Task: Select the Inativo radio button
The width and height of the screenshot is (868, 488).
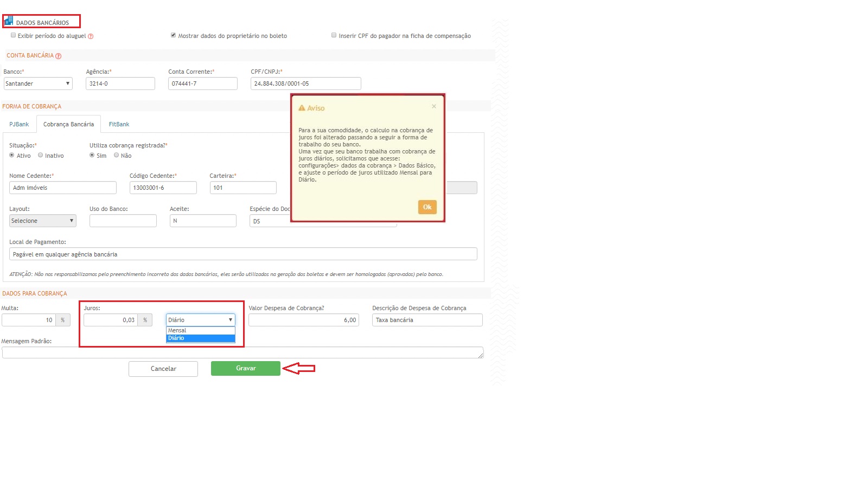Action: [41, 155]
